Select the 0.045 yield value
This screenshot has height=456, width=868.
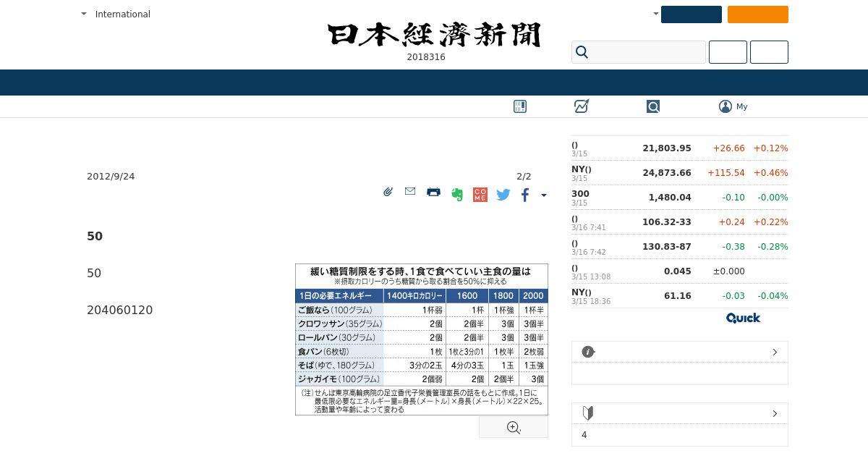pos(678,271)
